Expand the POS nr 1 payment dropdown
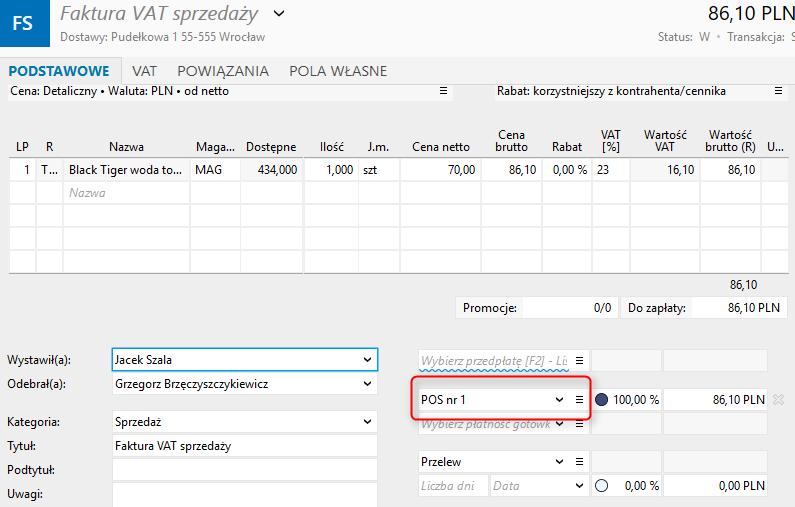Screen dimensions: 795x507 click(x=559, y=400)
